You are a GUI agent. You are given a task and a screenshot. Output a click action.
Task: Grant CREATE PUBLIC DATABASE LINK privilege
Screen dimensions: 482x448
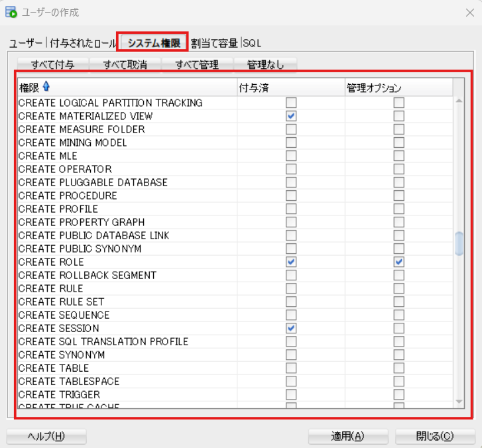pos(291,235)
